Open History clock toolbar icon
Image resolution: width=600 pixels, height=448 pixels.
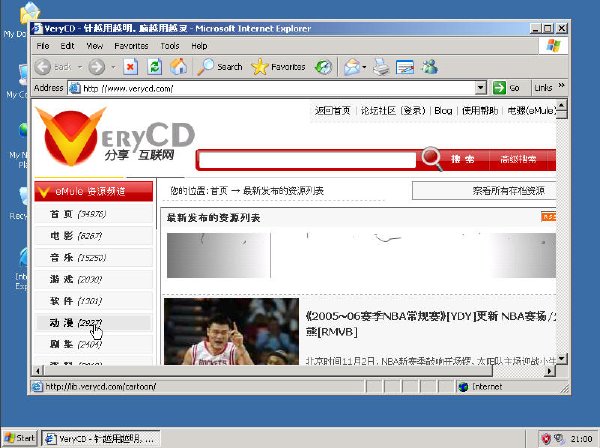click(323, 67)
